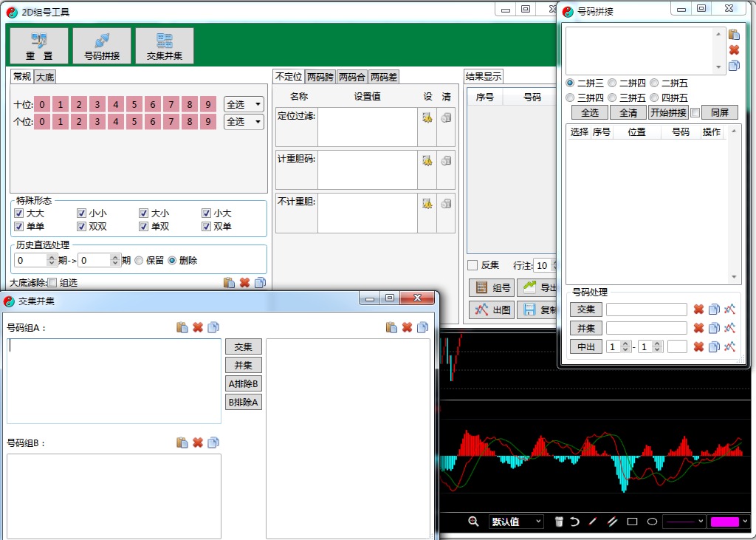The width and height of the screenshot is (756, 540).
Task: Select the ellipse drawing tool
Action: point(652,522)
